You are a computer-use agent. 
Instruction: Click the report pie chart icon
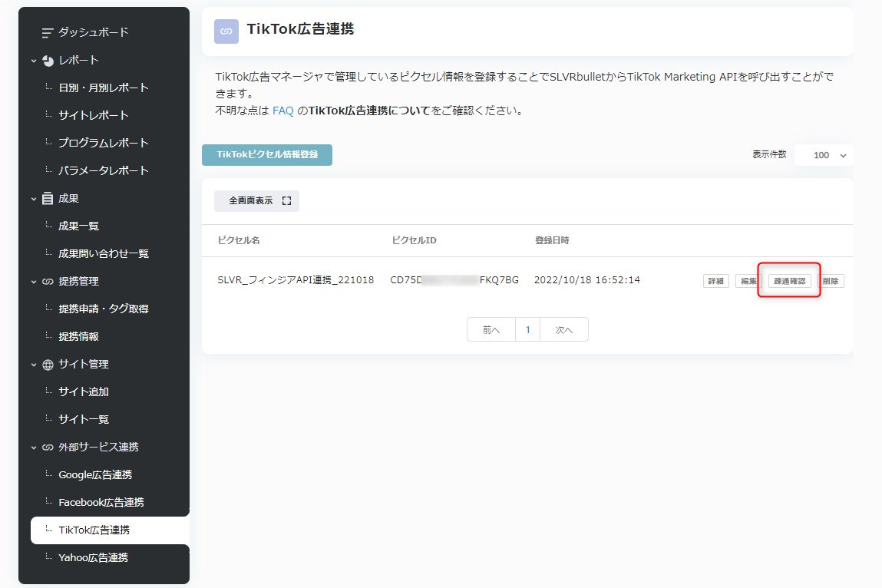(x=48, y=61)
